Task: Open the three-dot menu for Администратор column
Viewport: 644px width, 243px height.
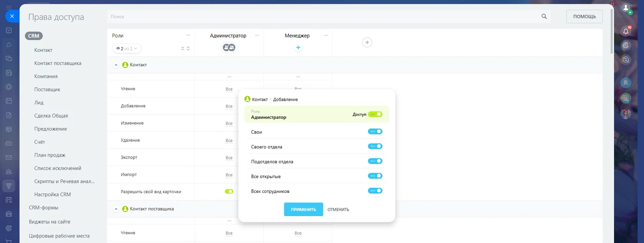Action: 257,35
